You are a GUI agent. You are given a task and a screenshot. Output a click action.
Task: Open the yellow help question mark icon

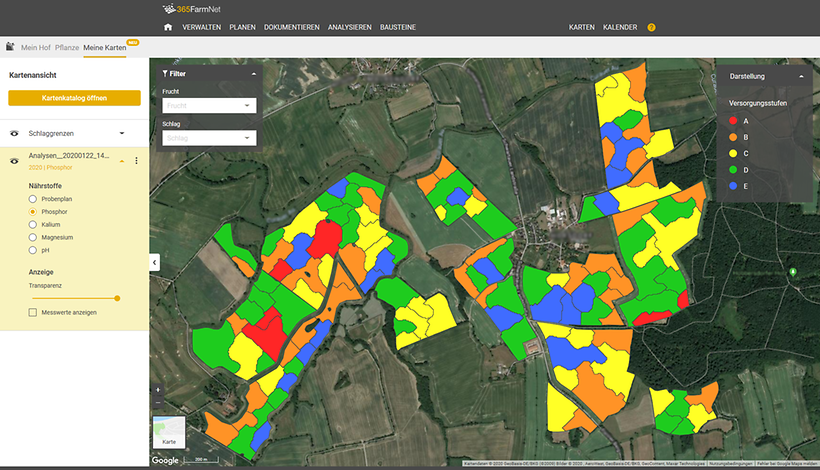point(652,27)
